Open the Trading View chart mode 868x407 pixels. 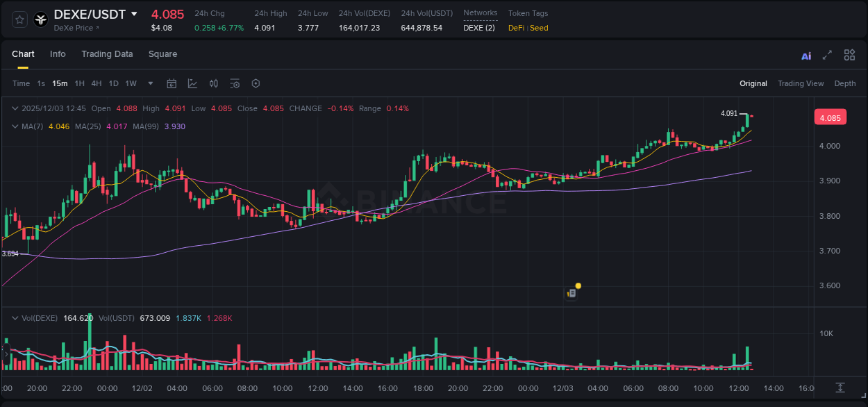tap(801, 83)
